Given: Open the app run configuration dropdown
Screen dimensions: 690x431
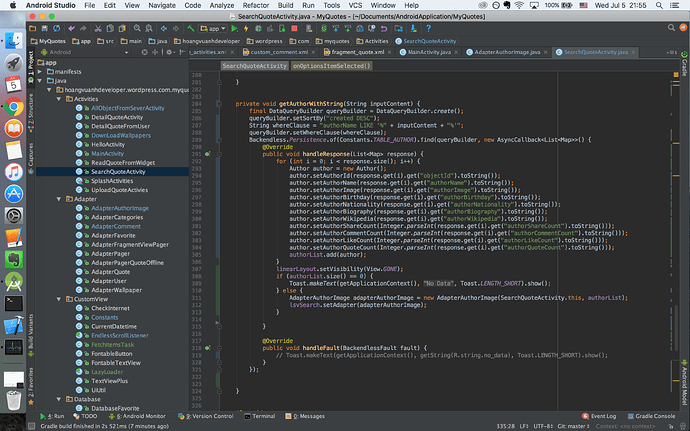Looking at the screenshot, I should 213,28.
